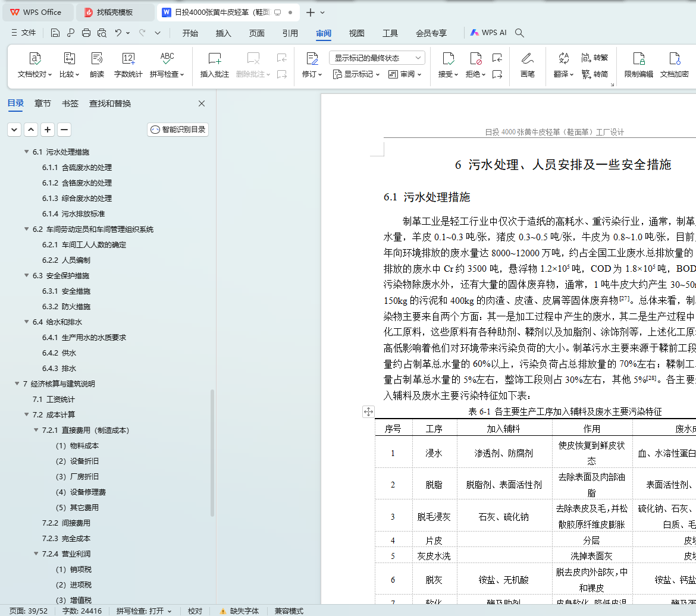Open the quick access toolbar customize arrow
The height and width of the screenshot is (616, 696).
(158, 33)
